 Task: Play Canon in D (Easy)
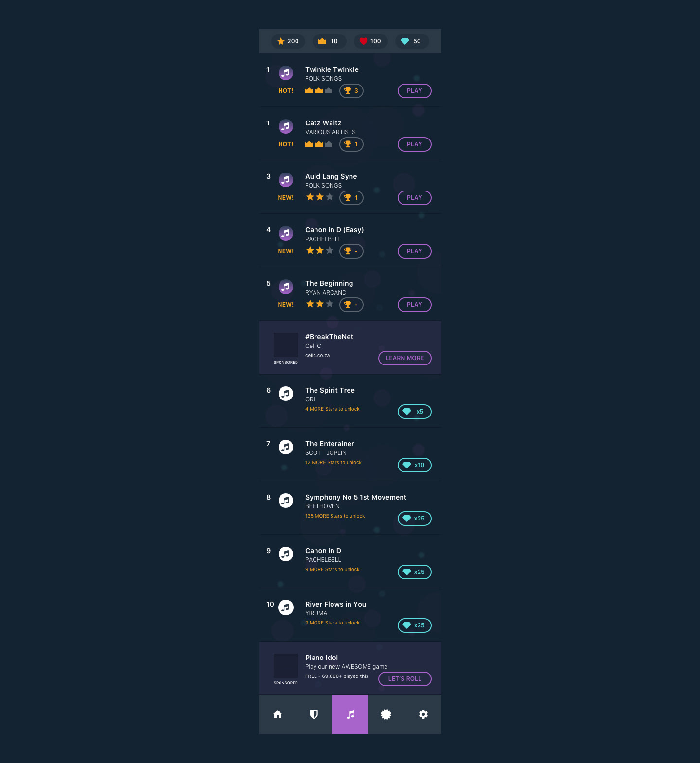point(415,251)
